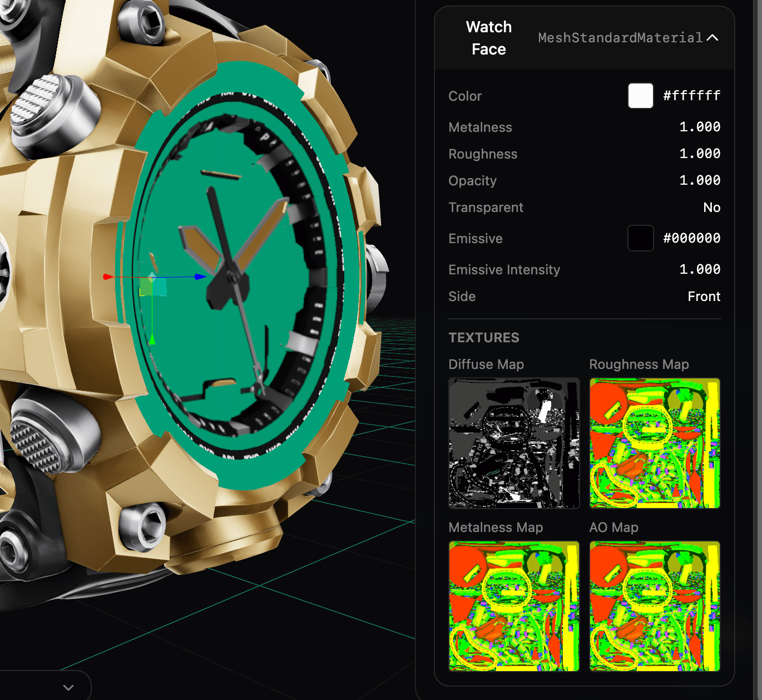Edit the Metalness value field
Screen dimensions: 762x700
pyautogui.click(x=700, y=127)
